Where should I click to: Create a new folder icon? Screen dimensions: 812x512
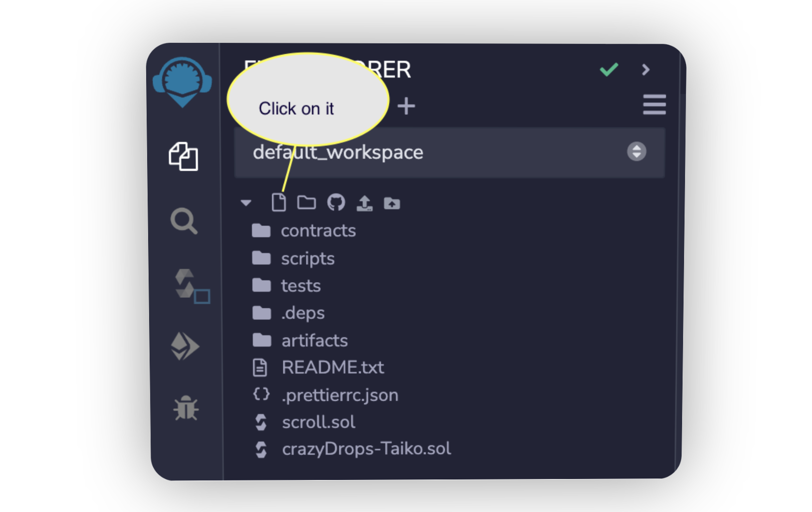(307, 202)
